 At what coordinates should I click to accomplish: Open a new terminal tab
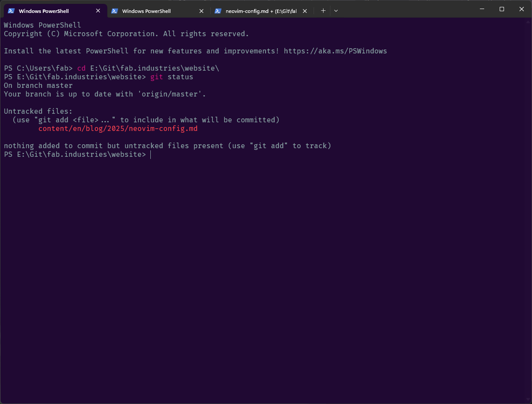[x=324, y=11]
